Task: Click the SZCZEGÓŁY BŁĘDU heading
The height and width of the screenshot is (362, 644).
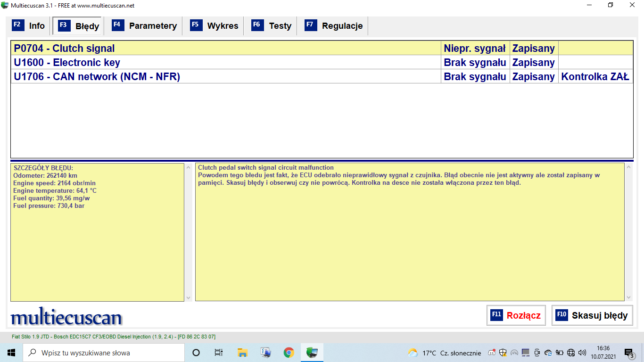Action: (x=43, y=168)
